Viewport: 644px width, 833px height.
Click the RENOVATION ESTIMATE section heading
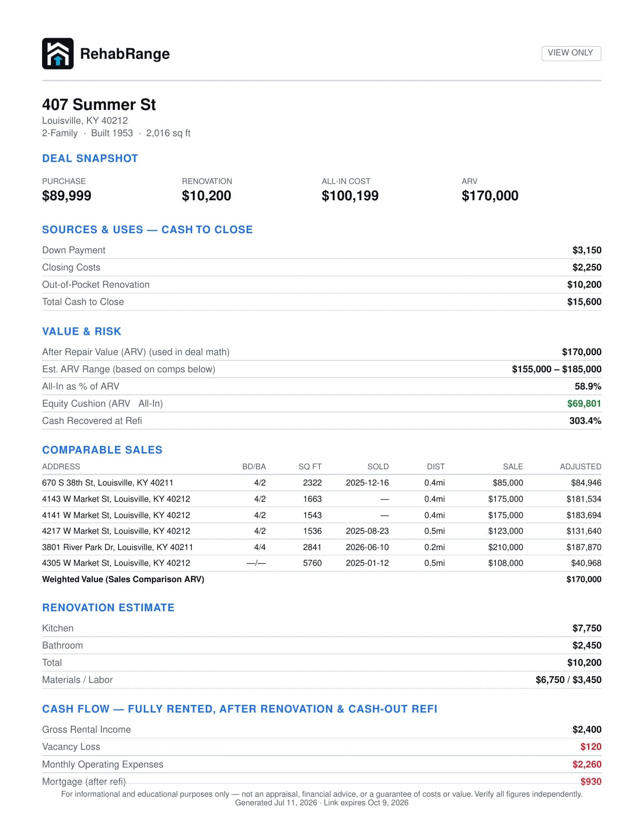tap(109, 607)
